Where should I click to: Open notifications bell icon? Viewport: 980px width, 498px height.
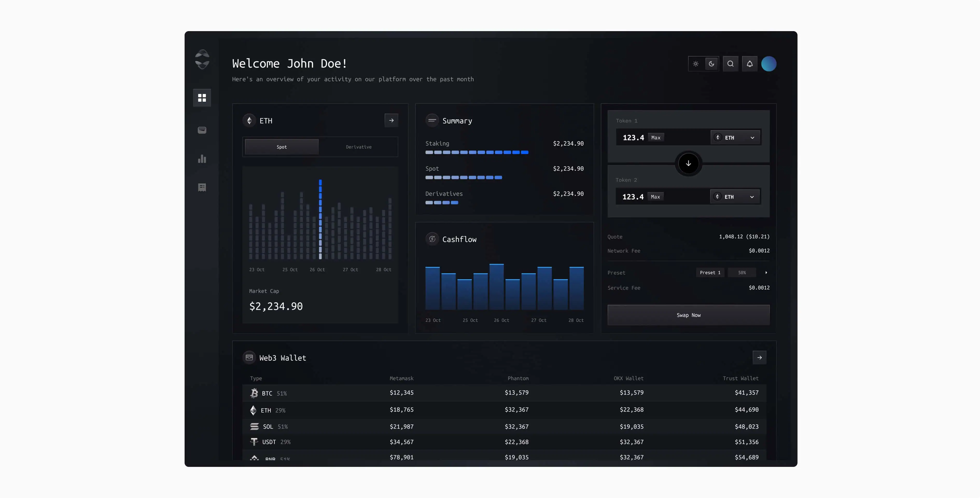click(x=750, y=64)
